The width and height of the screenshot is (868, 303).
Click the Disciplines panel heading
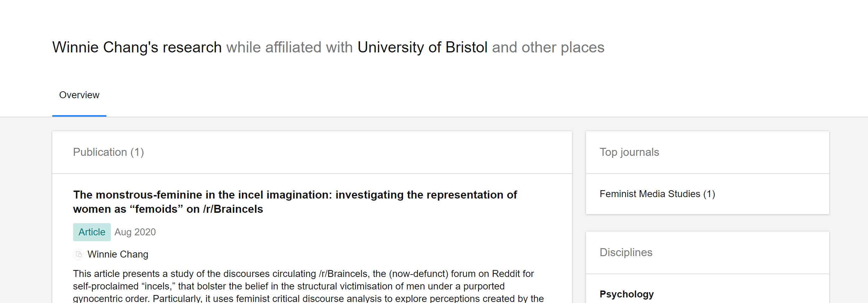(626, 252)
